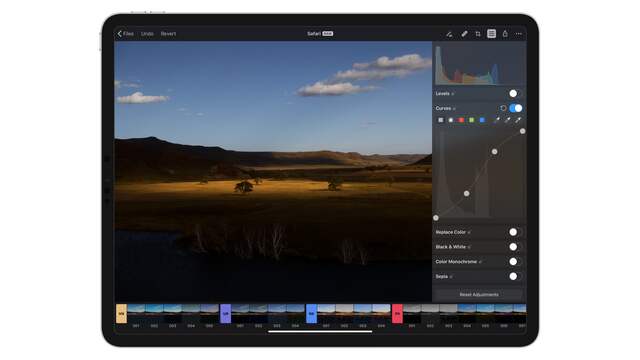This screenshot has width=640, height=360.
Task: Enable the Black & White adjustment
Action: pyautogui.click(x=515, y=247)
